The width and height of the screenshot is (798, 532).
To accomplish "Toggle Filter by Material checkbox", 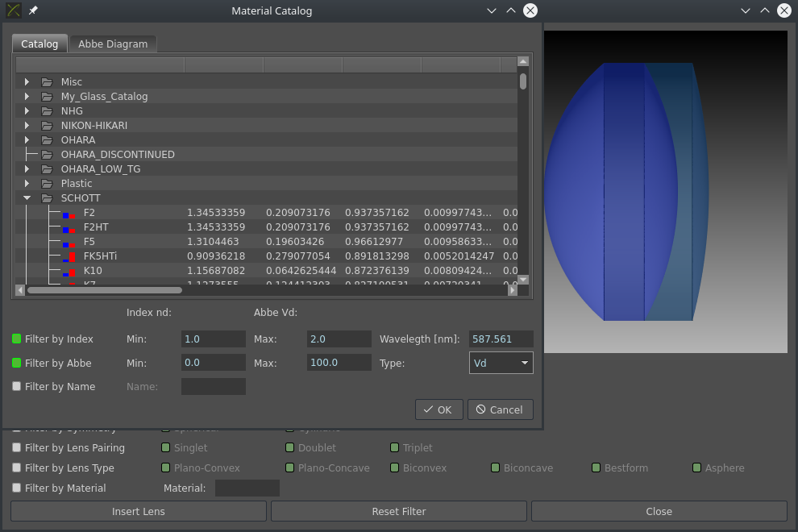I will [x=16, y=488].
